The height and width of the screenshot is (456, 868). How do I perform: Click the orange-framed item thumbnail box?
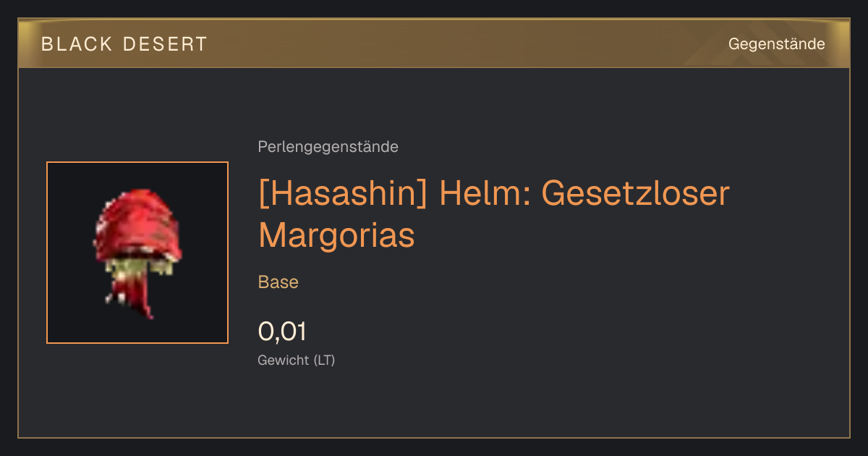click(137, 253)
